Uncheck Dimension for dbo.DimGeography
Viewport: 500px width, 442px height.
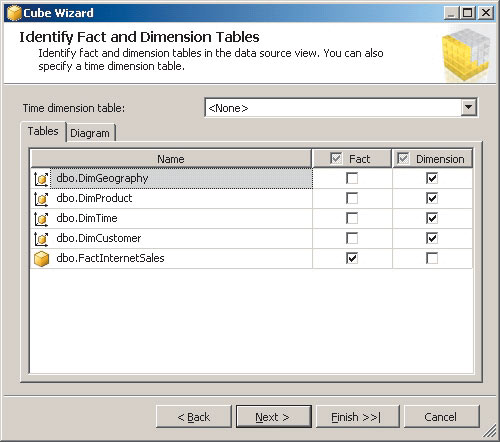point(432,178)
